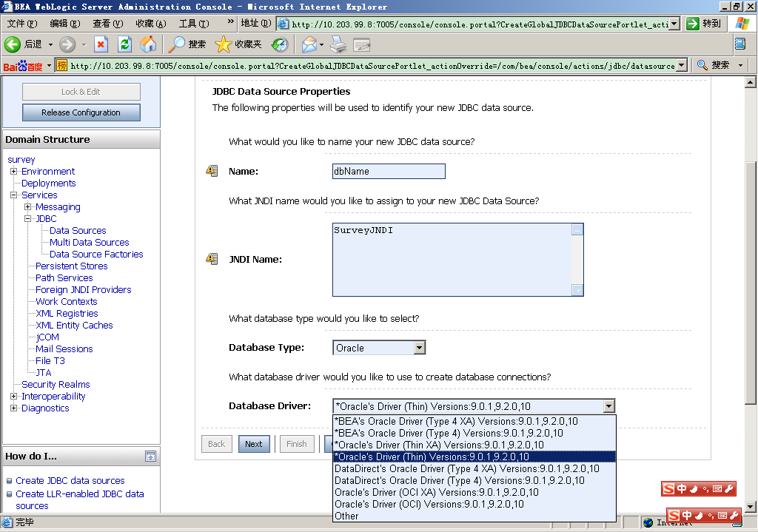Open the Database Type dropdown

coord(419,348)
